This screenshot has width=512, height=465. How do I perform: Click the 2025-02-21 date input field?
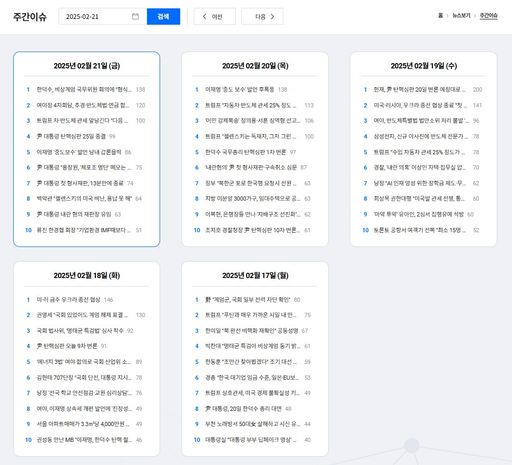pos(103,16)
